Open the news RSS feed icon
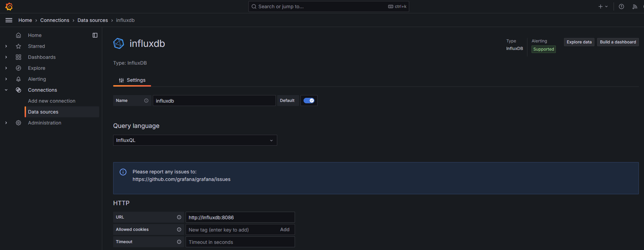This screenshot has height=250, width=644. point(635,6)
